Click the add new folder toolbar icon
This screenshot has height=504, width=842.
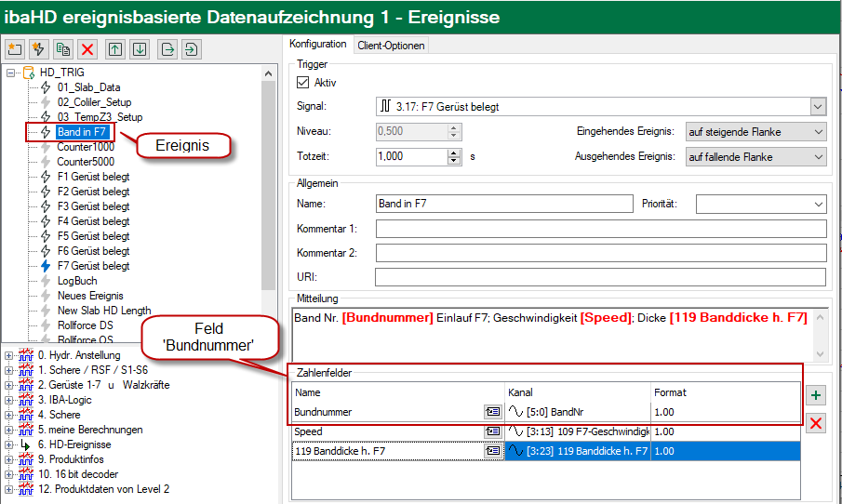coord(15,49)
